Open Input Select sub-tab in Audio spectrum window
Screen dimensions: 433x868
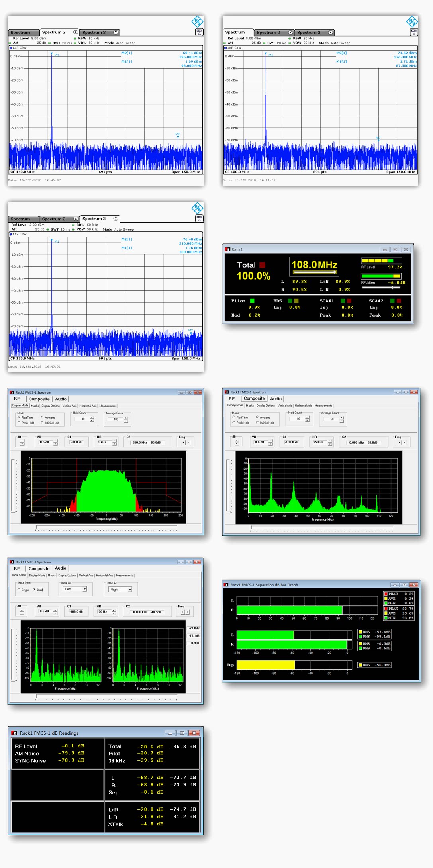tap(19, 575)
